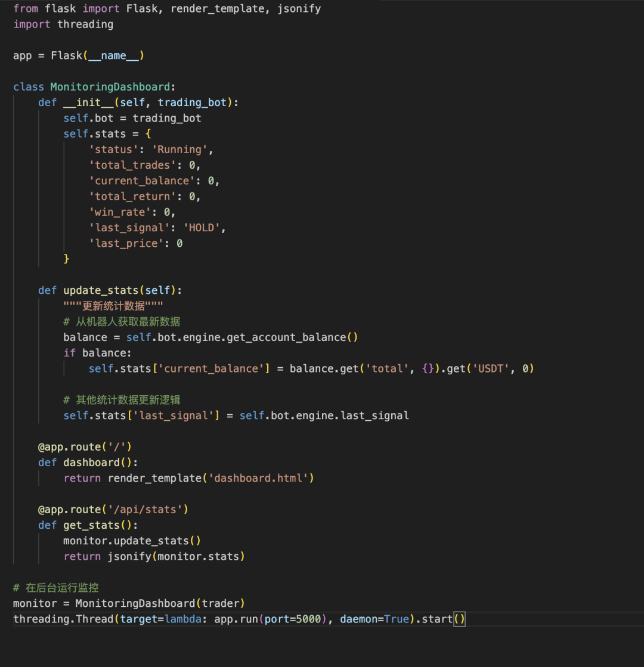Click the render_template('dashboard.html') line
Viewport: 644px width, 667px height.
pyautogui.click(x=189, y=479)
